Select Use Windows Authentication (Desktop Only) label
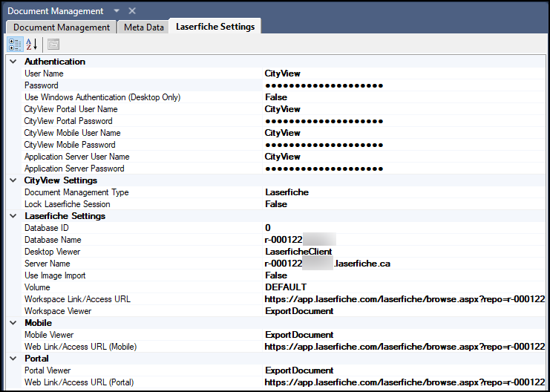 (x=102, y=97)
